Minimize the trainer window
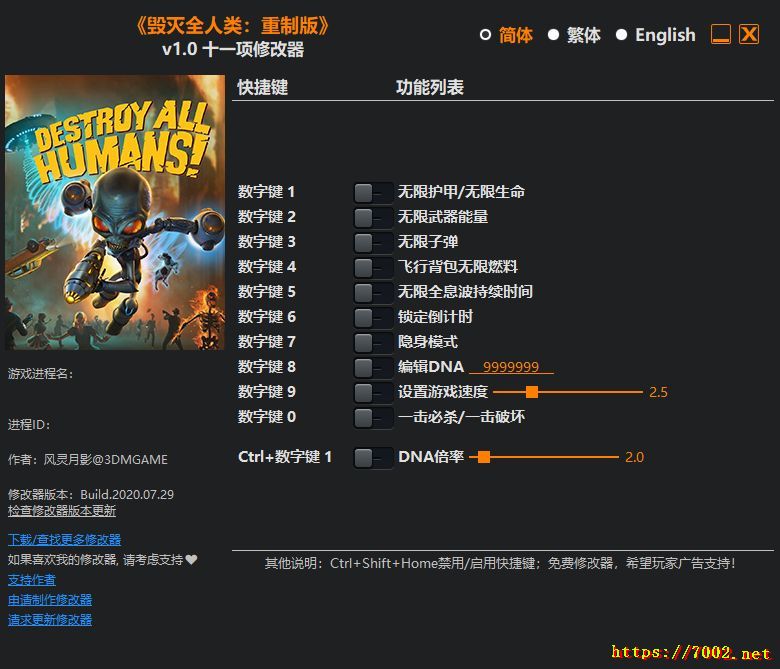The height and width of the screenshot is (669, 780). point(720,34)
